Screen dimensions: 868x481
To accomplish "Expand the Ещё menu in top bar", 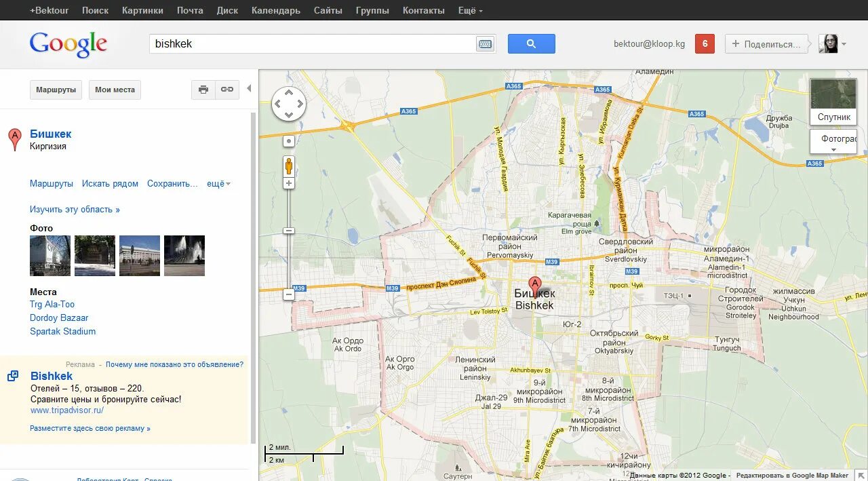I will click(471, 10).
